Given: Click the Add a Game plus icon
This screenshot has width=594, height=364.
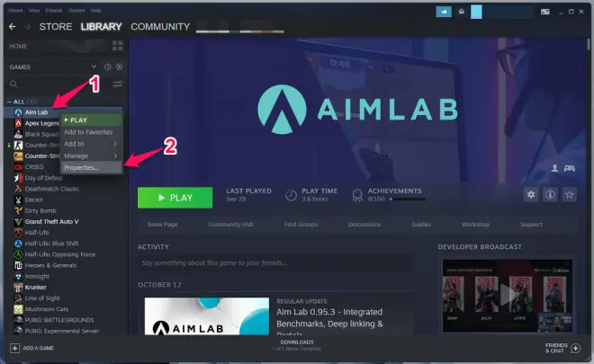Looking at the screenshot, I should click(x=14, y=348).
